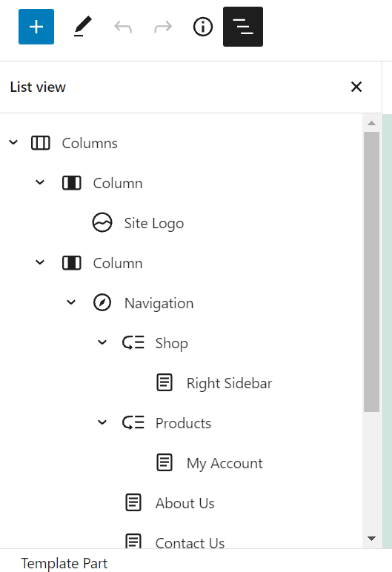
Task: Undo the last change
Action: [123, 27]
